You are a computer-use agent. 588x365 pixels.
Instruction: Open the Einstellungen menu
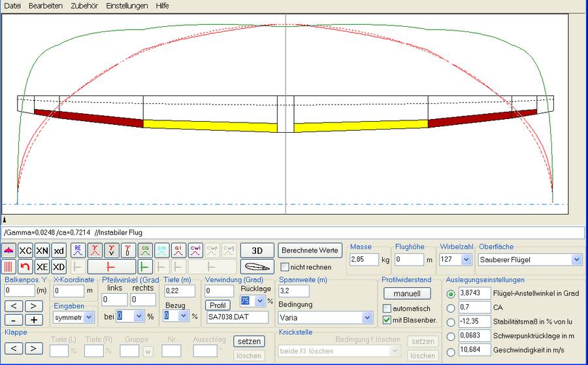pyautogui.click(x=127, y=6)
